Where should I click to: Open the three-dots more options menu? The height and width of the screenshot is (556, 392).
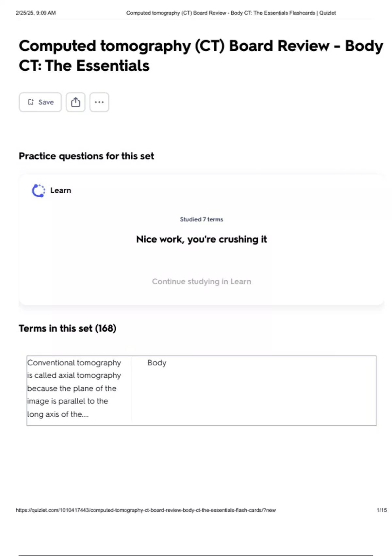(99, 102)
